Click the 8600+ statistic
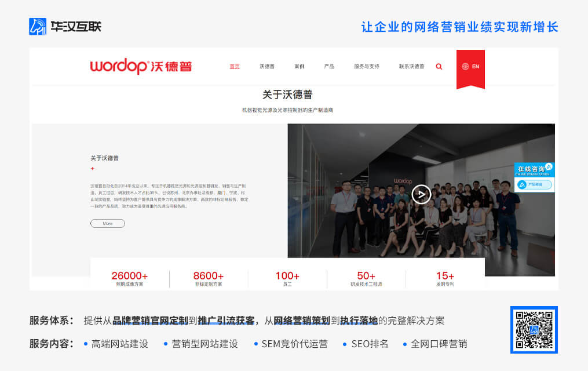Screen dimensions: 588x371 click(x=209, y=279)
